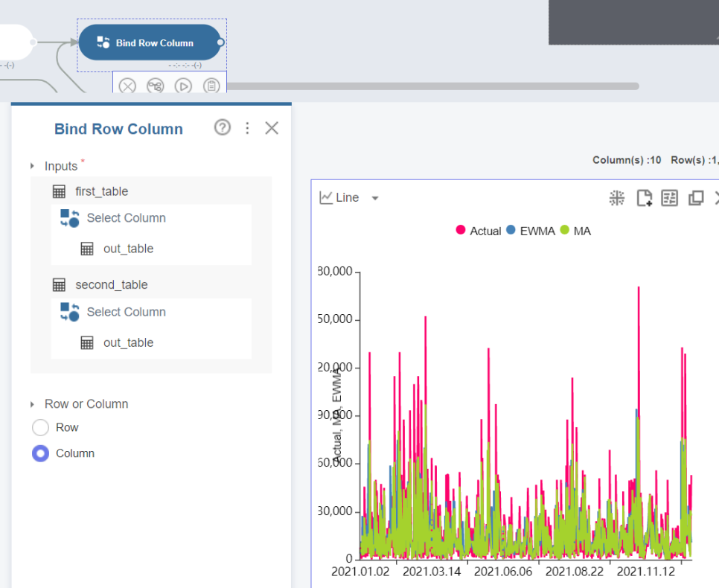Open help for Bind Row Column
Viewport: 719px width, 588px height.
[x=223, y=127]
